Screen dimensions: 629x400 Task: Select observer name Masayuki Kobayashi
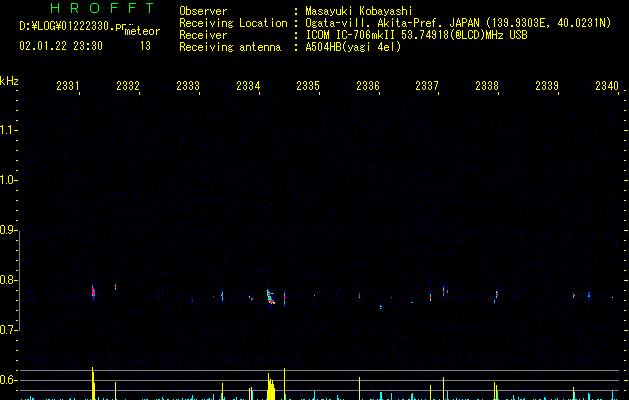click(x=359, y=11)
